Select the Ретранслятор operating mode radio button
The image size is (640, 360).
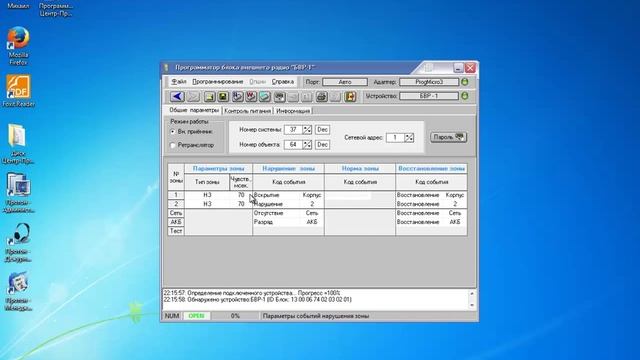point(173,145)
